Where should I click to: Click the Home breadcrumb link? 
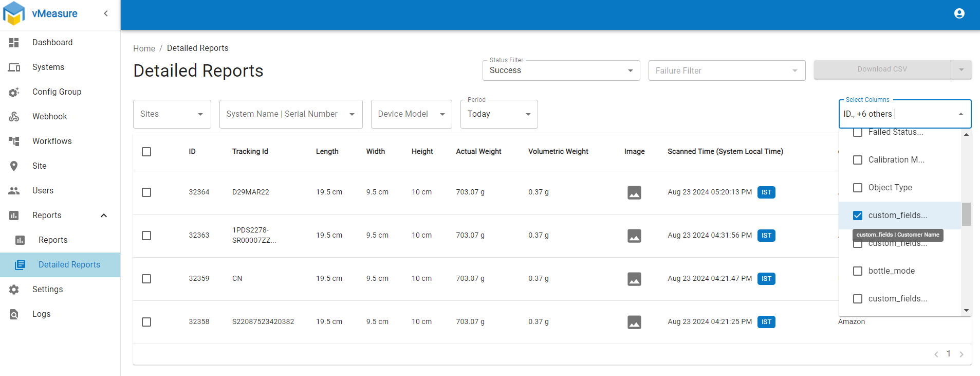pos(144,48)
